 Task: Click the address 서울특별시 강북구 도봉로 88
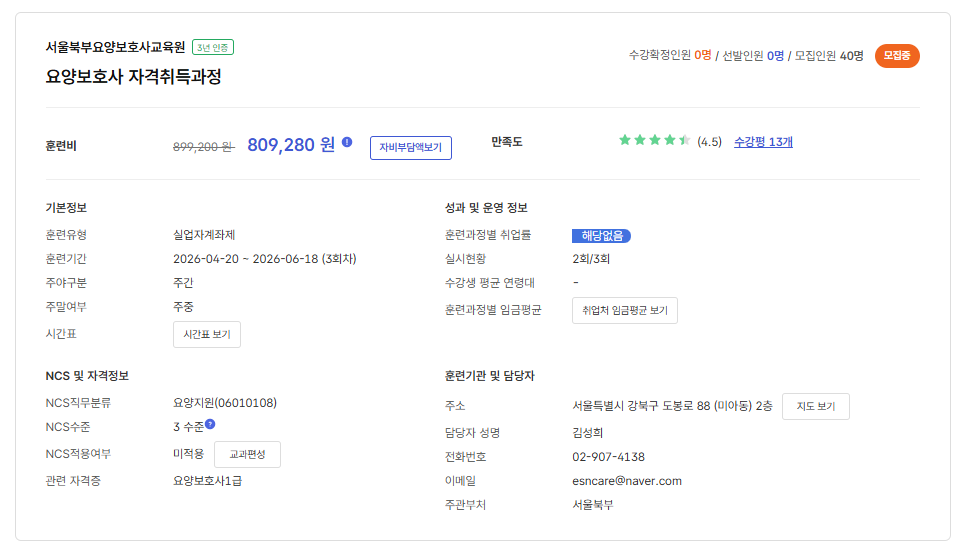tap(665, 406)
